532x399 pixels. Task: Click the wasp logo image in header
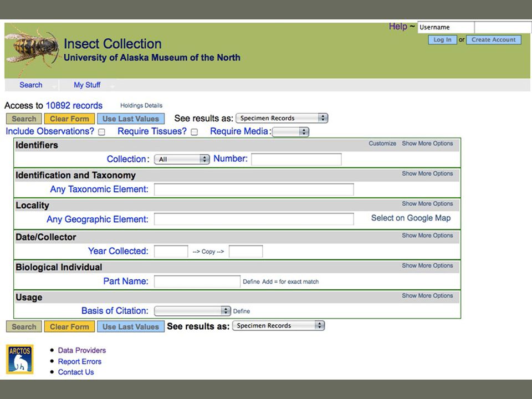click(32, 49)
